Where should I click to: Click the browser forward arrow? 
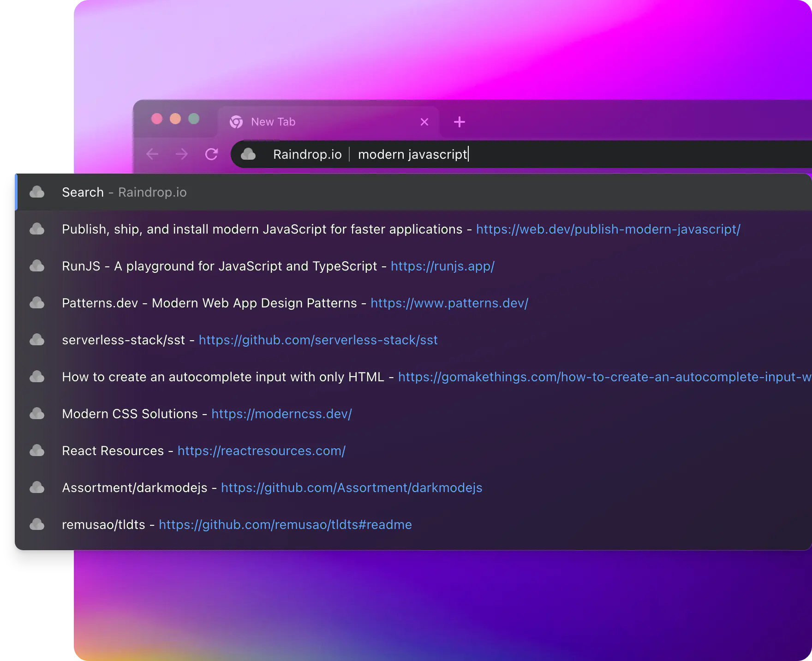click(x=182, y=154)
